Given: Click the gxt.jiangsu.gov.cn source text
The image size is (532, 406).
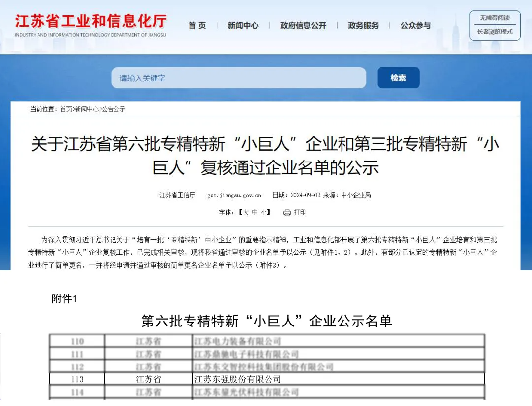Looking at the screenshot, I should coord(234,195).
